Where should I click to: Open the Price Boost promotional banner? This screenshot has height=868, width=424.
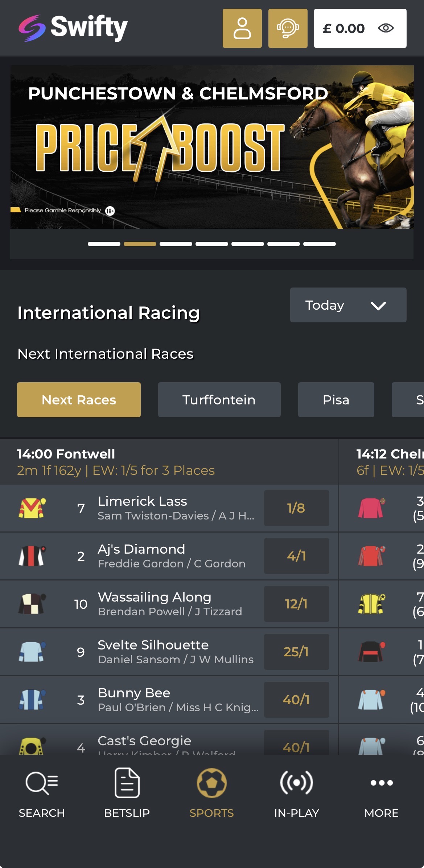pyautogui.click(x=212, y=147)
